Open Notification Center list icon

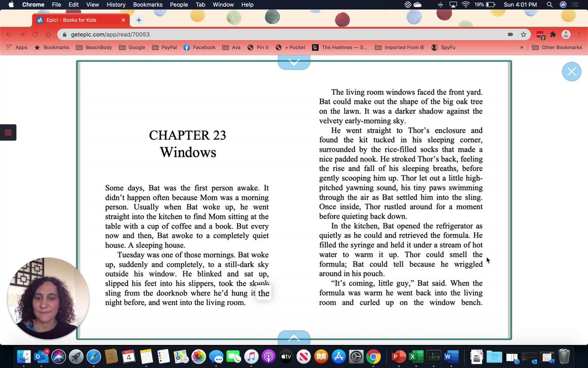point(575,5)
